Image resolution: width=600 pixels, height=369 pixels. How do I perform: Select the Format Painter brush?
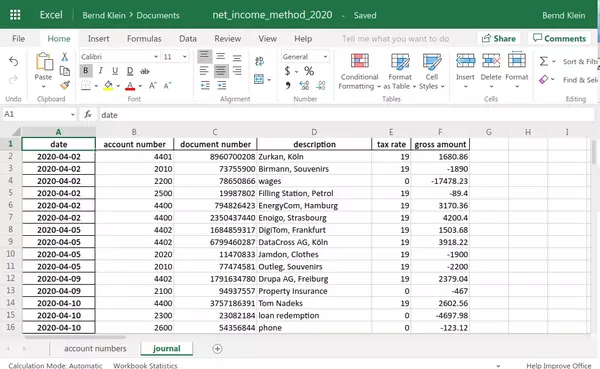pos(65,85)
